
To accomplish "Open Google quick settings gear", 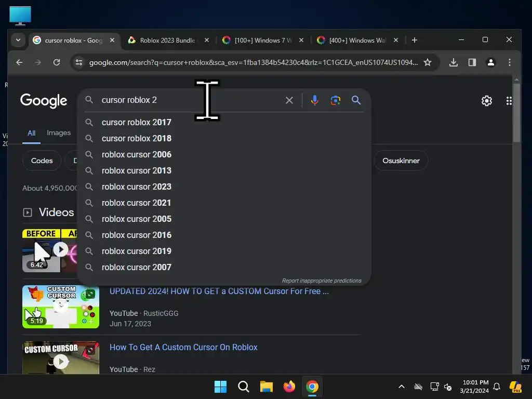I will 487,101.
